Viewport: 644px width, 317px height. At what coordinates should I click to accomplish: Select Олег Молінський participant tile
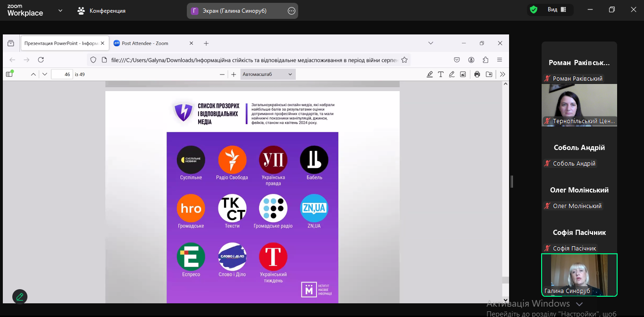click(579, 190)
